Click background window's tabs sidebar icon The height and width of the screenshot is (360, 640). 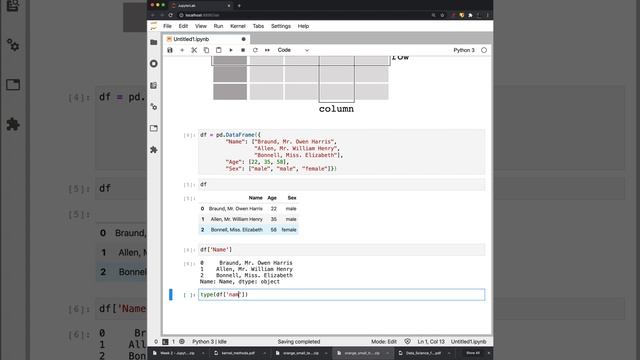click(x=13, y=85)
